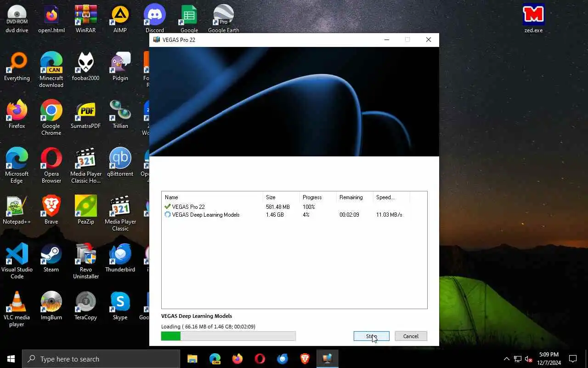Launch WinRAR from the desktop
This screenshot has height=368, width=588.
pos(86,19)
